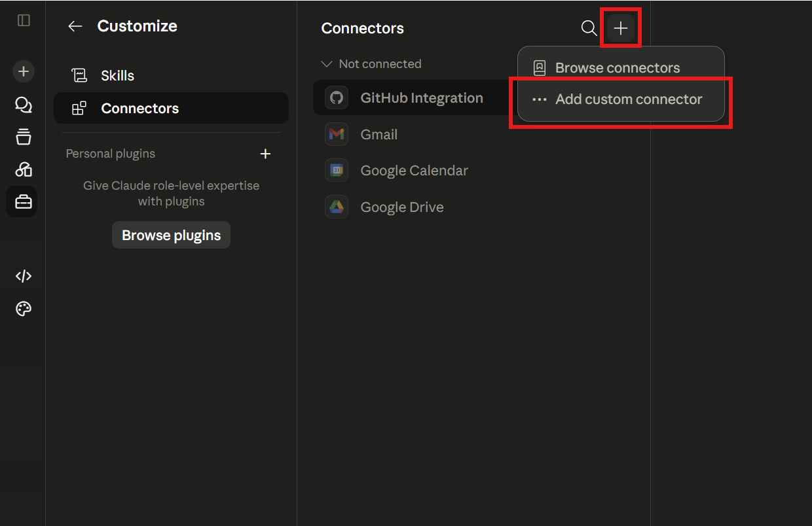This screenshot has height=526, width=812.
Task: Click the Google Drive logo icon
Action: (337, 207)
